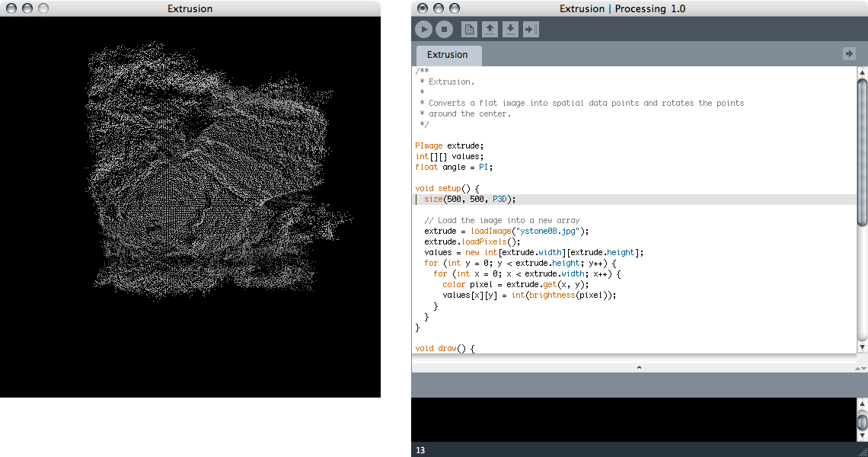Click the Export applet icon

point(531,30)
